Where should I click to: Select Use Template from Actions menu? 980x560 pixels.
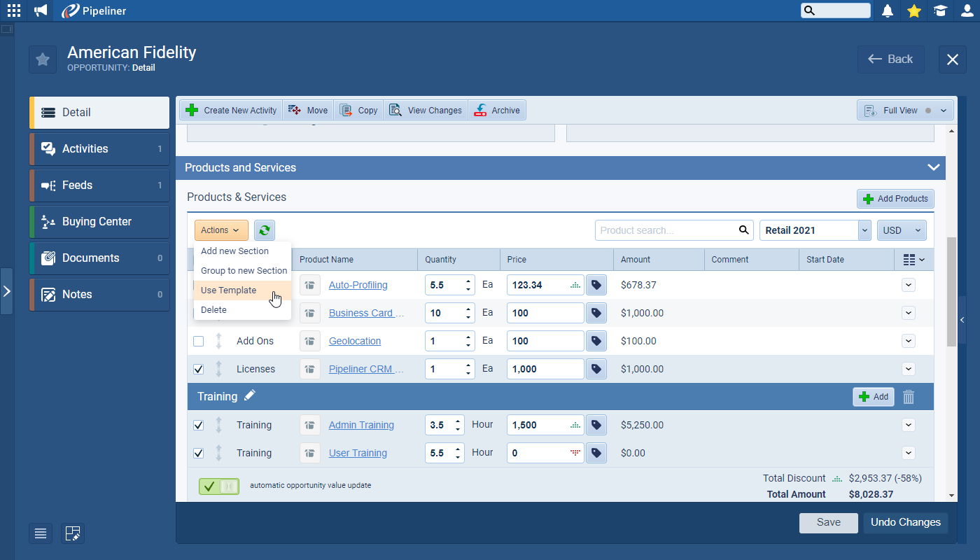point(229,290)
